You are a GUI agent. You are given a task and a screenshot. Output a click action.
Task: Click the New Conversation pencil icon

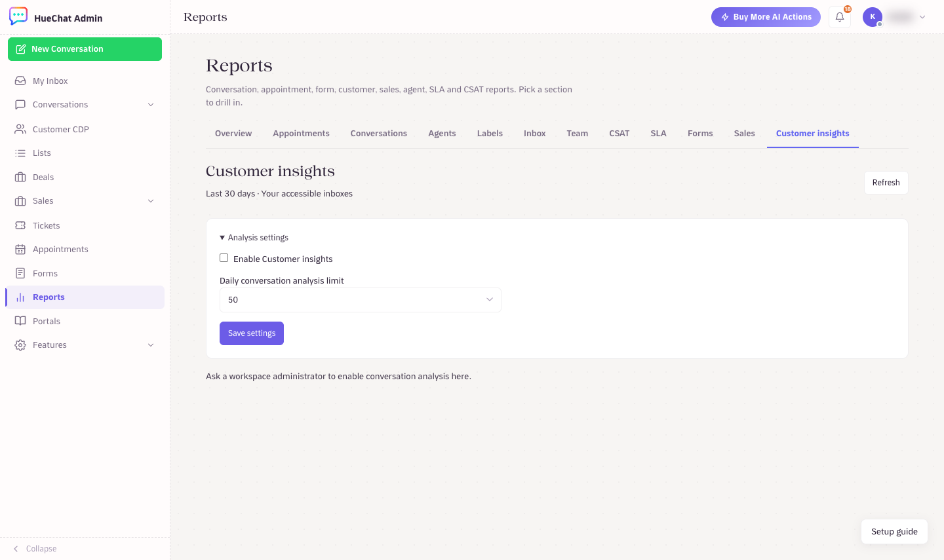(x=21, y=49)
